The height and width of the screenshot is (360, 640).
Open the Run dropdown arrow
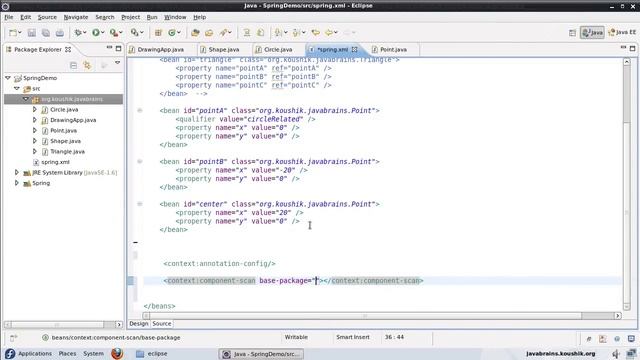(102, 33)
